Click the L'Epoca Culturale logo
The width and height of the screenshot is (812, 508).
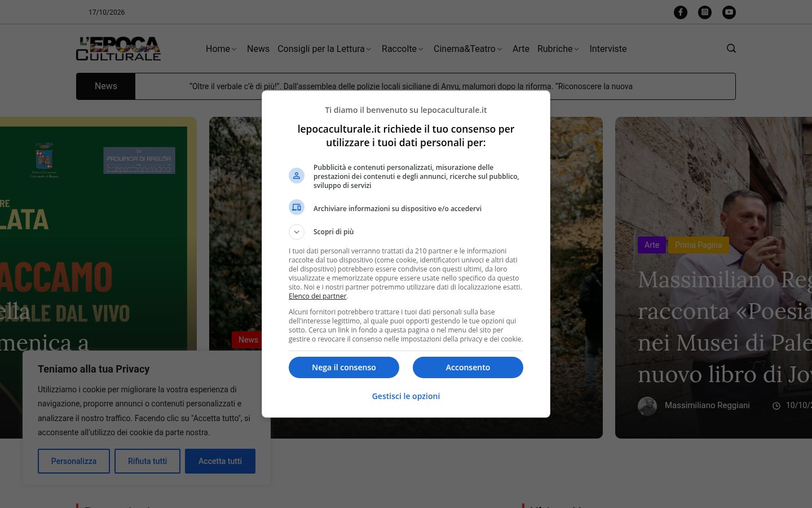click(118, 49)
